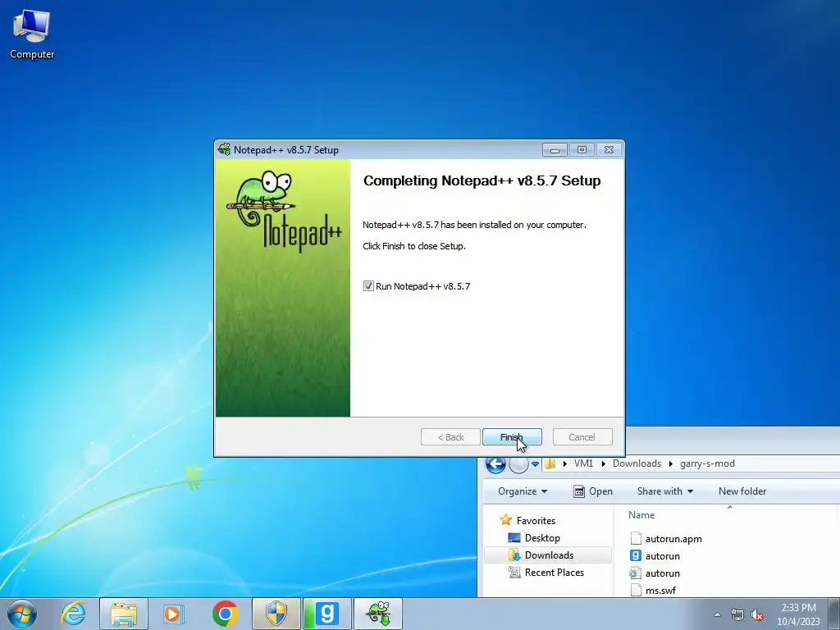Open recent pages dropdown in Explorer
The height and width of the screenshot is (630, 840).
point(535,464)
